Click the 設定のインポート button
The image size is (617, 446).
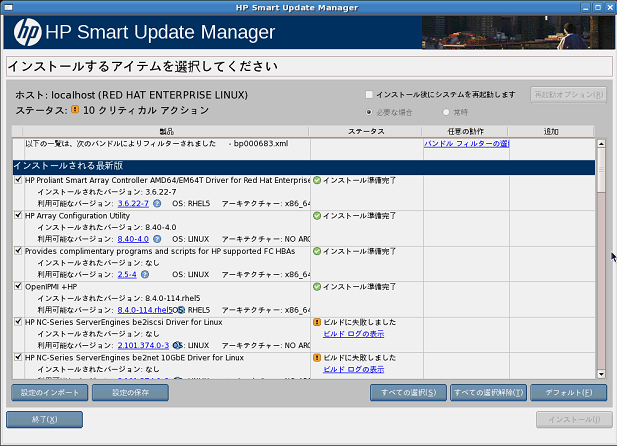tap(48, 392)
